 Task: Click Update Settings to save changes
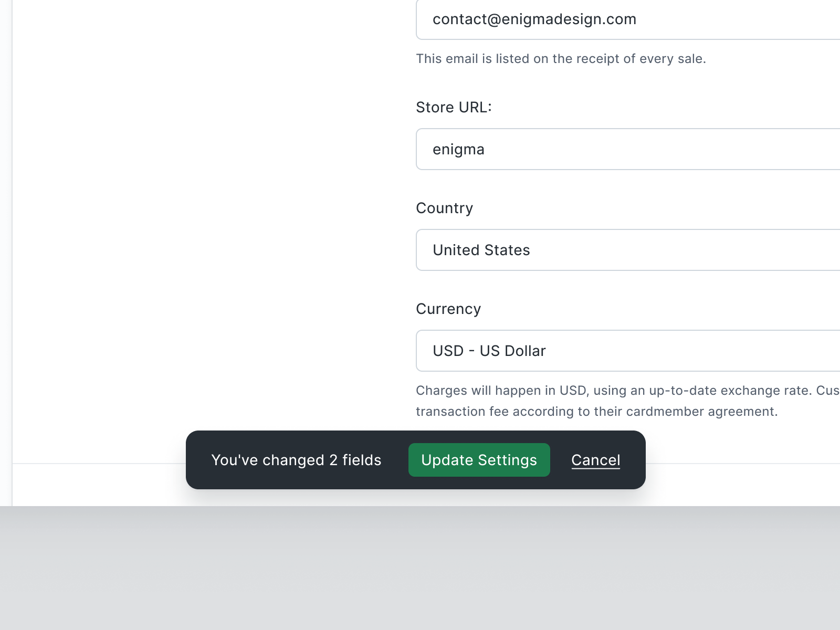[x=479, y=460]
